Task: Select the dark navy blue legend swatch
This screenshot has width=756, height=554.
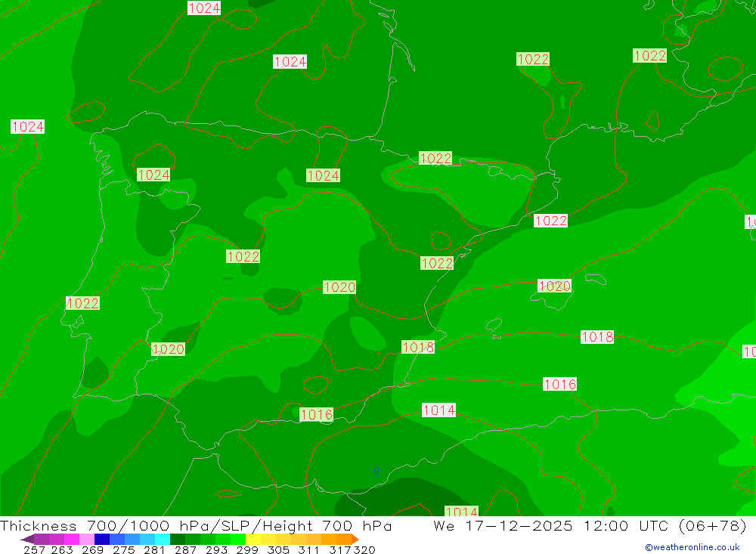Action: click(x=102, y=539)
